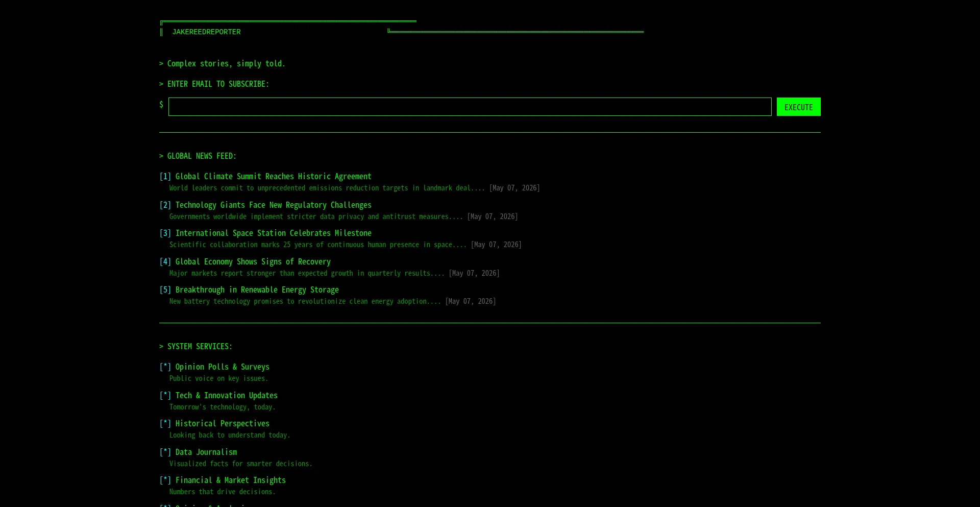Open the JAKEREEDREPORTER site title
The width and height of the screenshot is (980, 507).
(206, 32)
